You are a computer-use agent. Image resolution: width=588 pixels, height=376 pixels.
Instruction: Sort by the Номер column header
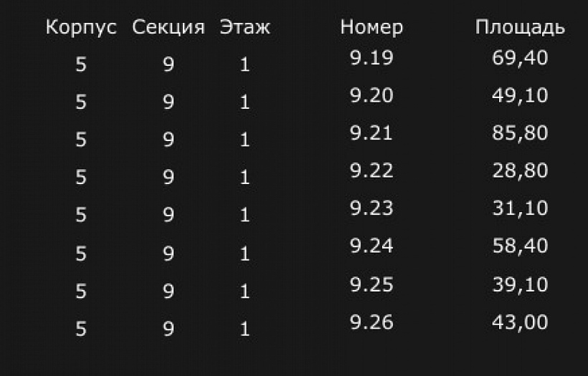tap(371, 28)
